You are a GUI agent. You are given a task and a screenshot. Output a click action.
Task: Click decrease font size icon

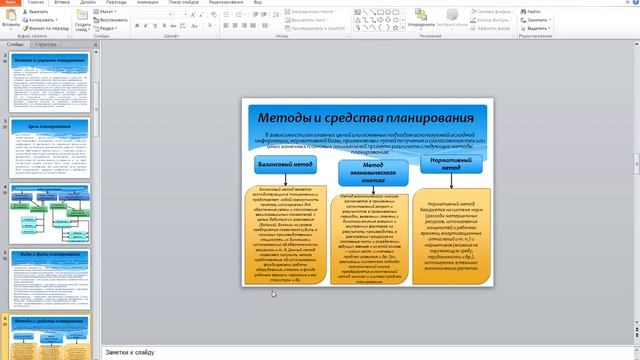pos(201,14)
